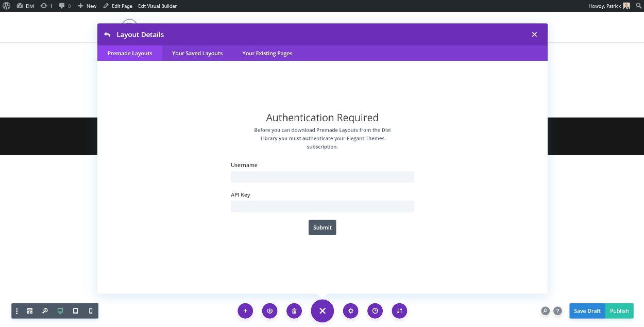644x327 pixels.
Task: Click Save Draft button
Action: [x=587, y=311]
